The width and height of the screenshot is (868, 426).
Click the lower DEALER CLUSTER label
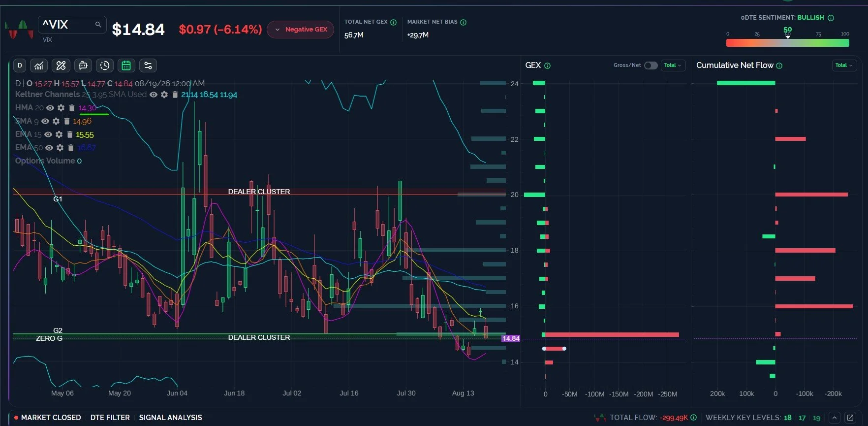point(259,337)
